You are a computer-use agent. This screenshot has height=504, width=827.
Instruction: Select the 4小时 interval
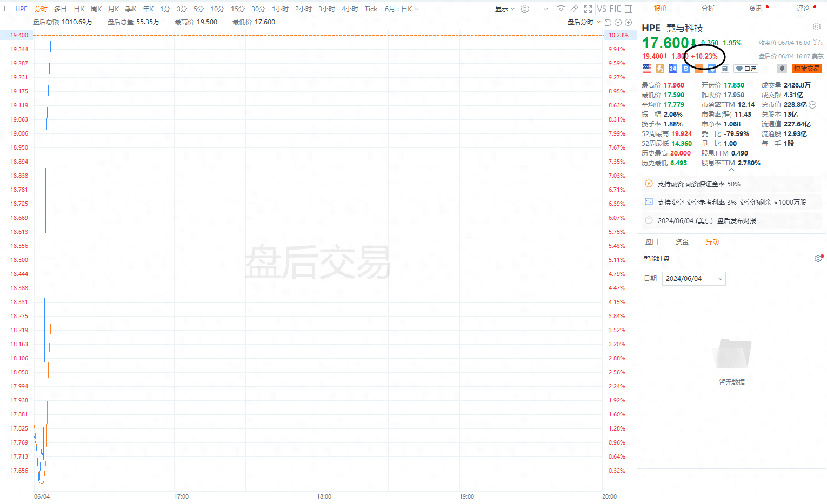[350, 9]
